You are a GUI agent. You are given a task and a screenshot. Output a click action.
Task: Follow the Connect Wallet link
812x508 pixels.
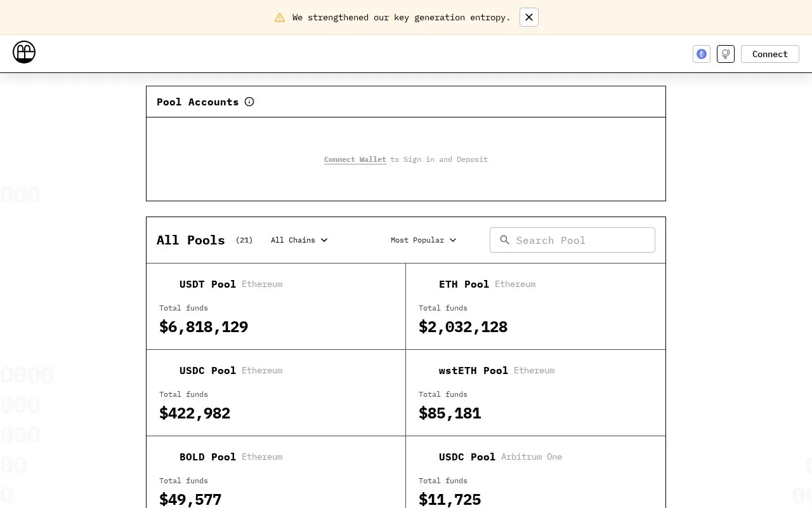[355, 159]
